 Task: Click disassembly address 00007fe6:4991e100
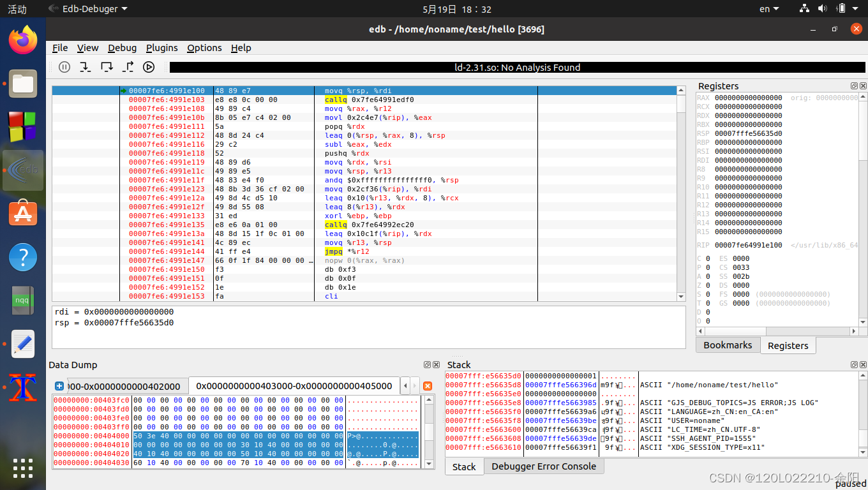(x=167, y=91)
